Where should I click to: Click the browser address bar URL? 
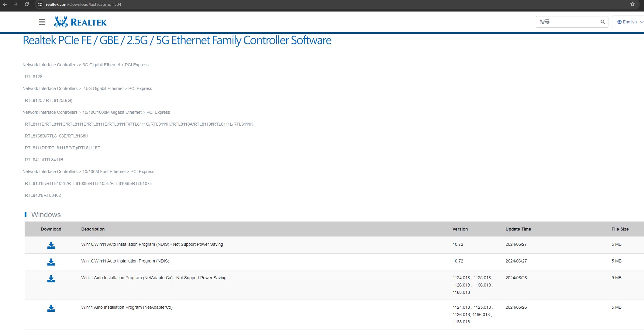[84, 4]
